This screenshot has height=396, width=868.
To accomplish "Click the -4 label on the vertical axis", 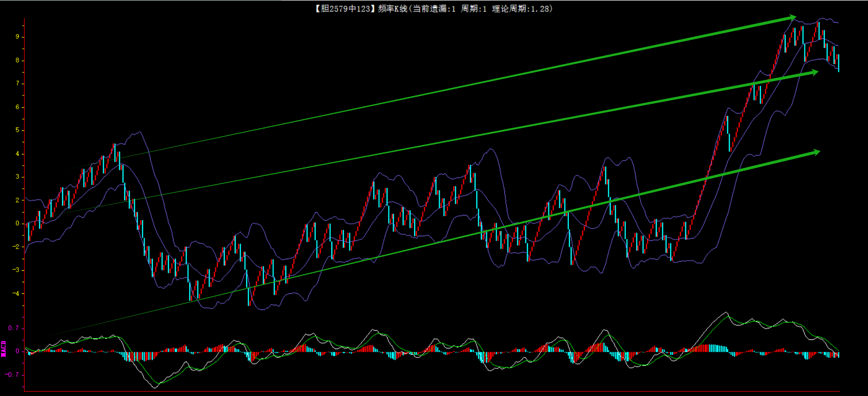I will click(x=17, y=293).
